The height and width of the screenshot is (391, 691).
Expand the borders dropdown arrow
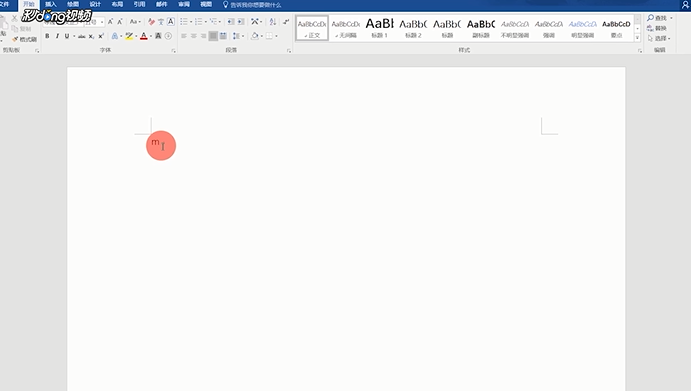(276, 36)
